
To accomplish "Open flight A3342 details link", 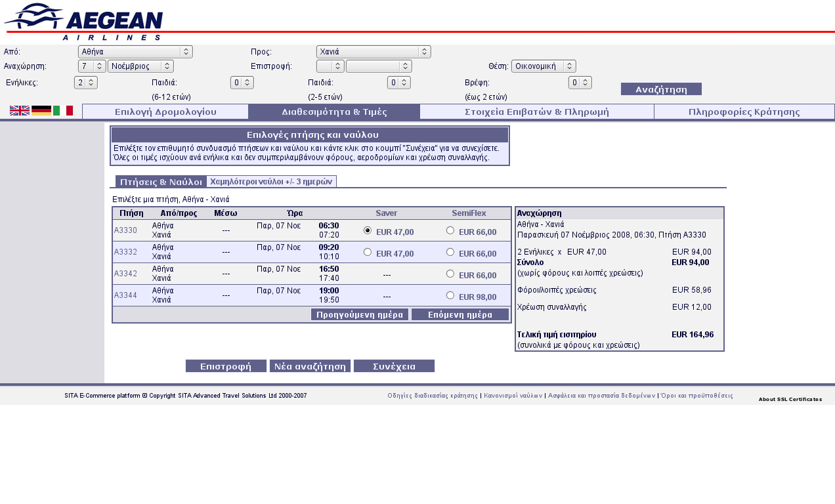I will pos(125,274).
